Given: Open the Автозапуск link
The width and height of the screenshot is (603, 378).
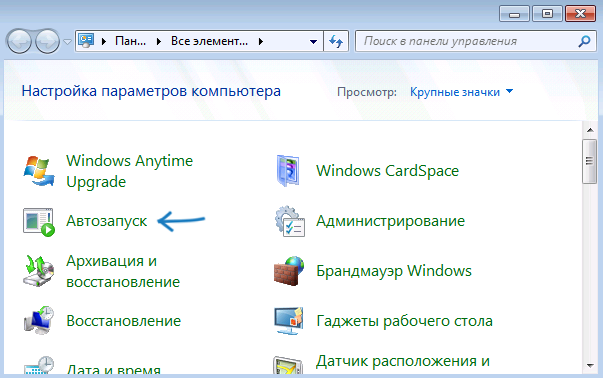Looking at the screenshot, I should click(107, 221).
